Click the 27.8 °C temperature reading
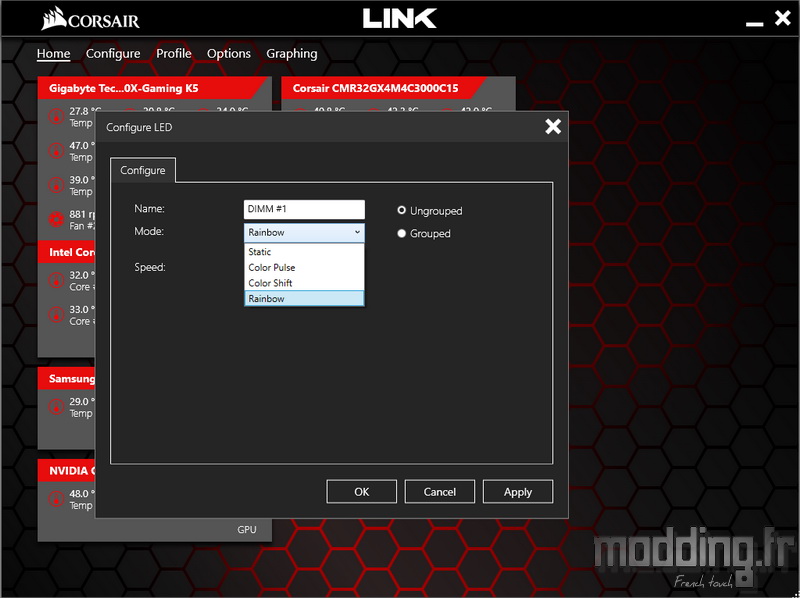The height and width of the screenshot is (598, 800). [85, 111]
